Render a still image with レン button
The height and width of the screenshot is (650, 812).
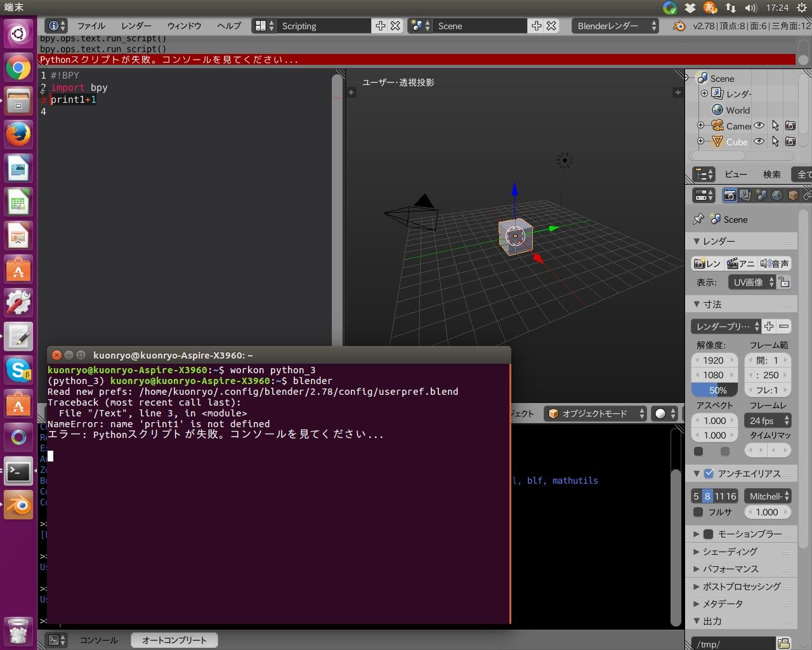point(707,263)
